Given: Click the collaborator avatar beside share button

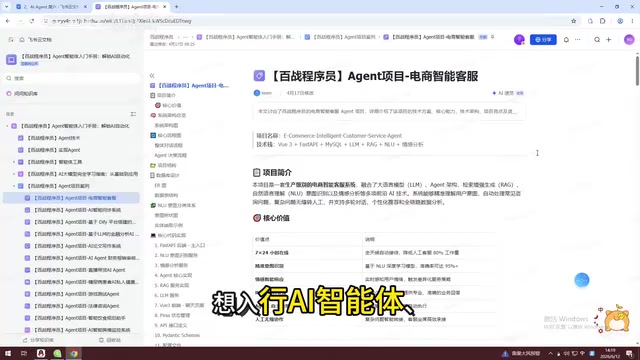Looking at the screenshot, I should [519, 40].
